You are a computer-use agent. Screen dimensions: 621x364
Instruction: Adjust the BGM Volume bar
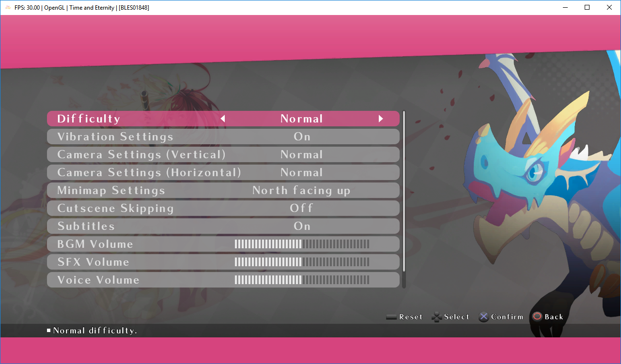coord(302,244)
